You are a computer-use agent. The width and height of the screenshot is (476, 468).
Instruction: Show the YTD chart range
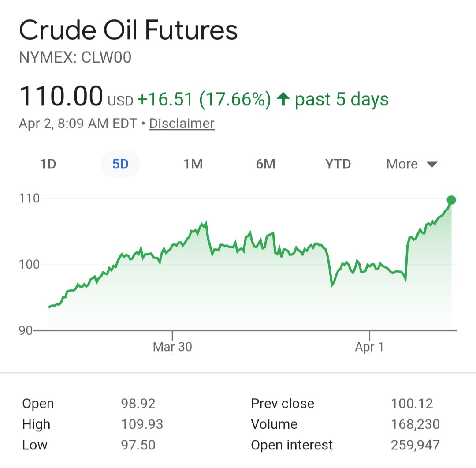338,164
